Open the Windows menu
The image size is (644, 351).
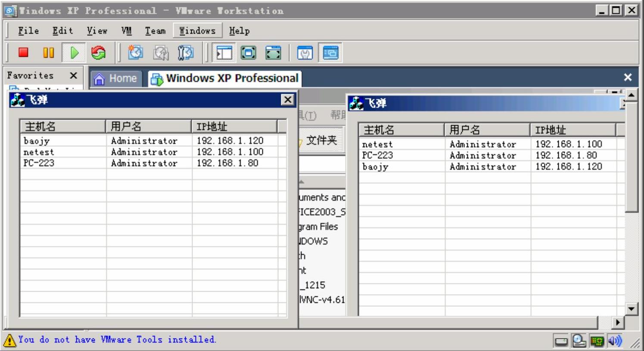point(197,31)
